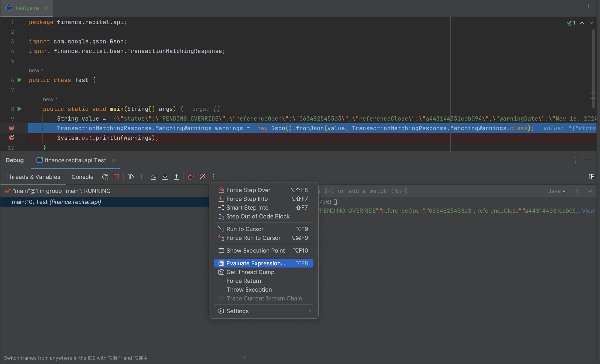This screenshot has height=364, width=600.
Task: Remove breakpoint on System.out.println line
Action: click(x=12, y=138)
